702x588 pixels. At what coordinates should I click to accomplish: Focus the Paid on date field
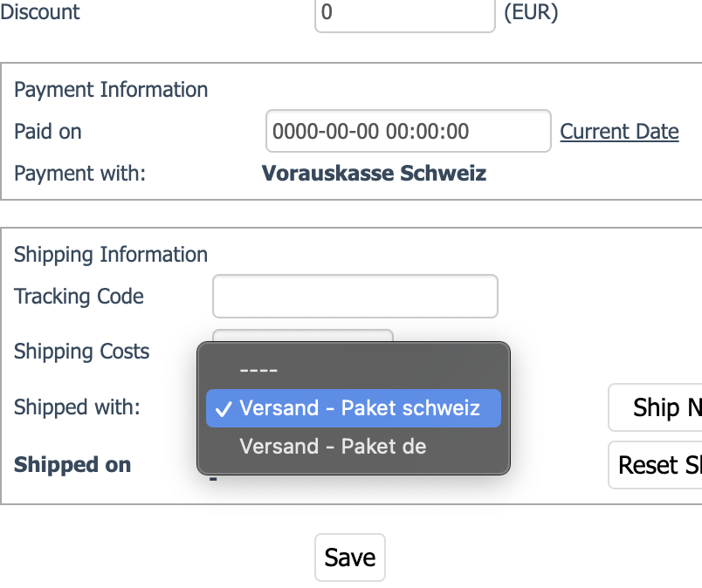[408, 132]
